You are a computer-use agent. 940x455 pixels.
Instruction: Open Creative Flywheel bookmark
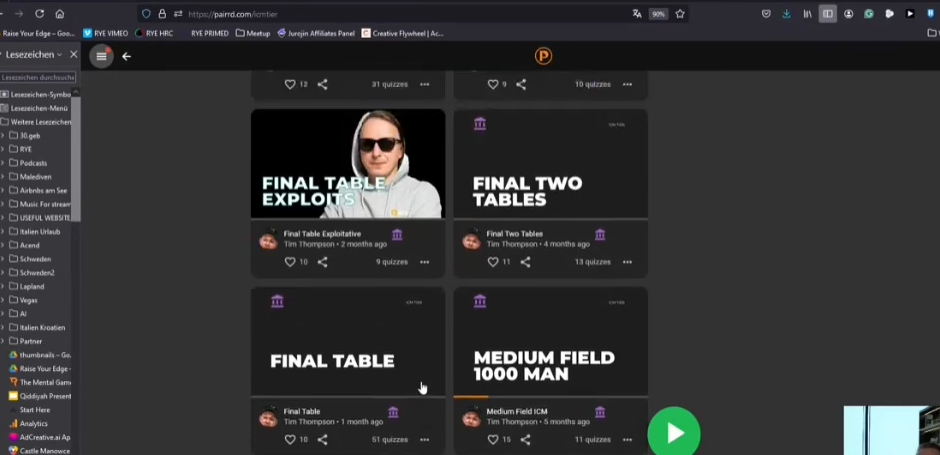[x=403, y=34]
